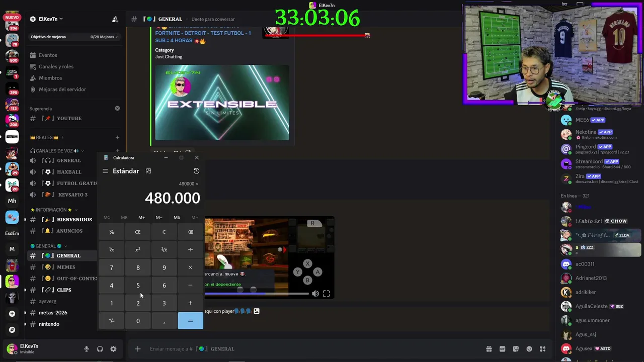Toggle headphone deafen in Discord user panel
This screenshot has width=644, height=362.
(x=100, y=349)
